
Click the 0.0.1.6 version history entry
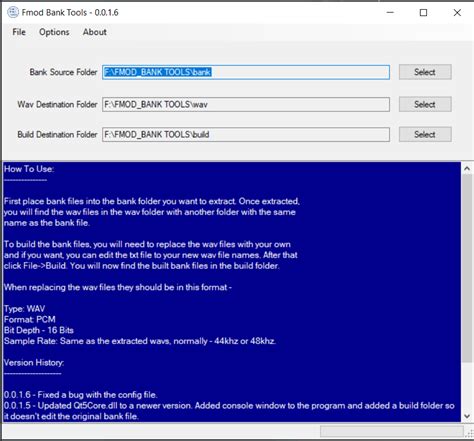coord(81,395)
